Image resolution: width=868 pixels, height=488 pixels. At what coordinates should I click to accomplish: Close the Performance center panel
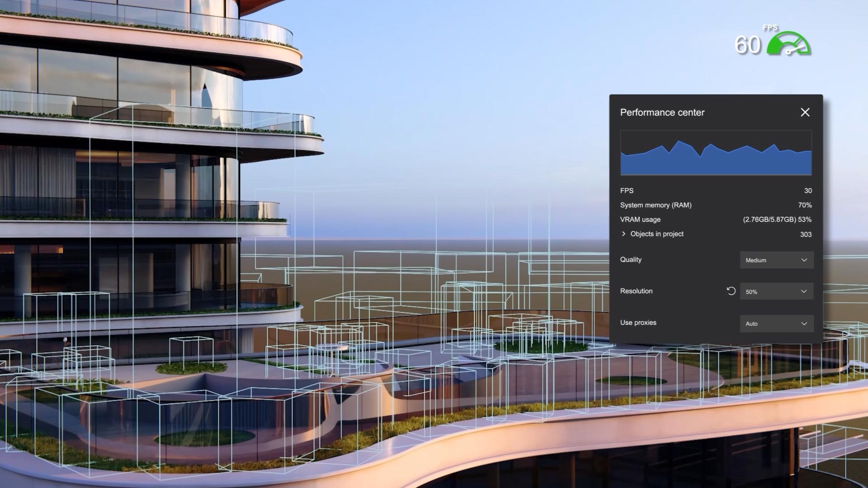coord(805,112)
